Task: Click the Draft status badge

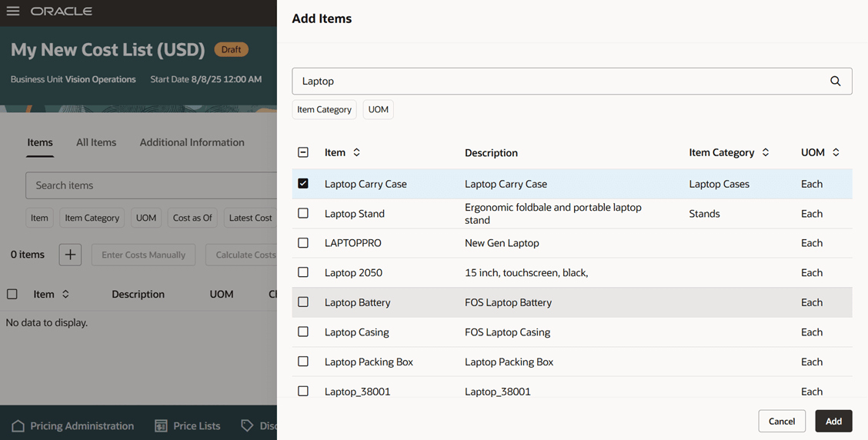Action: click(x=232, y=49)
